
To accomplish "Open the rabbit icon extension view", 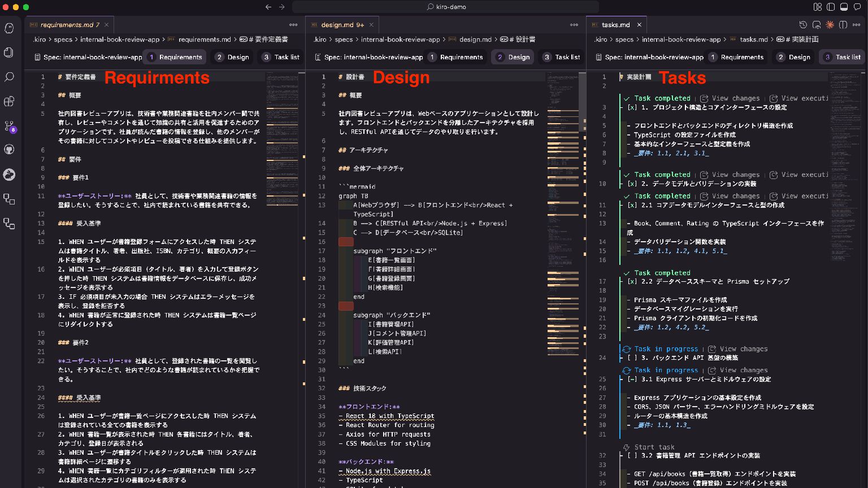I will tap(9, 175).
